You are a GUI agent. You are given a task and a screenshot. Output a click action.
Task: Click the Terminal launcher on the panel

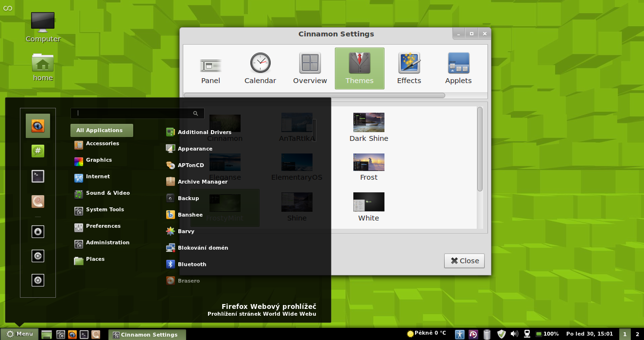[84, 334]
